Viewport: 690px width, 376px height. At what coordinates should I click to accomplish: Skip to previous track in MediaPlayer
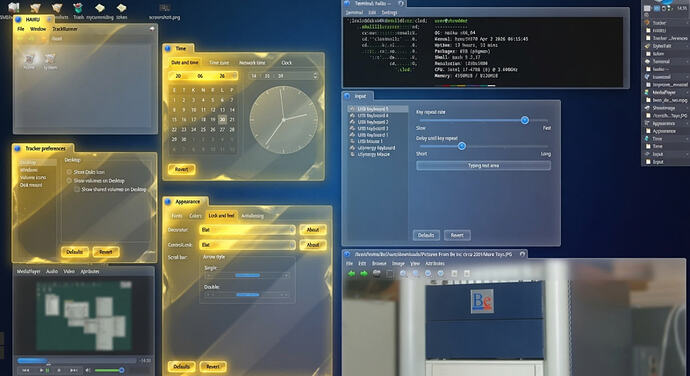tap(26, 370)
